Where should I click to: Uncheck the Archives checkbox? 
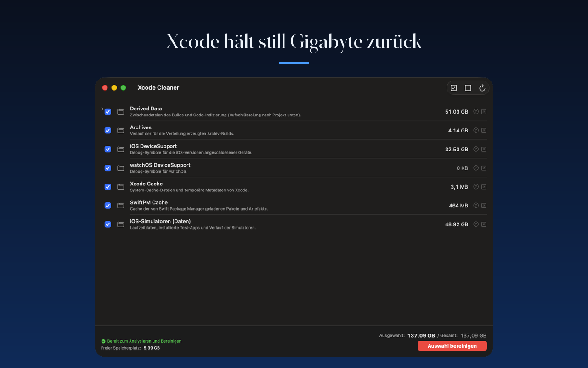108,131
